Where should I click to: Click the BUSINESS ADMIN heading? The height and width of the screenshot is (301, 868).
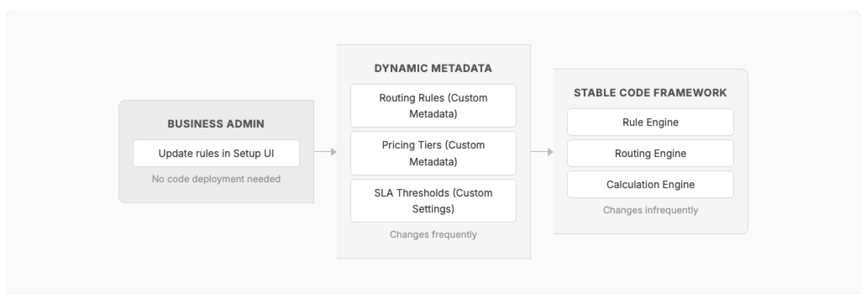(216, 124)
